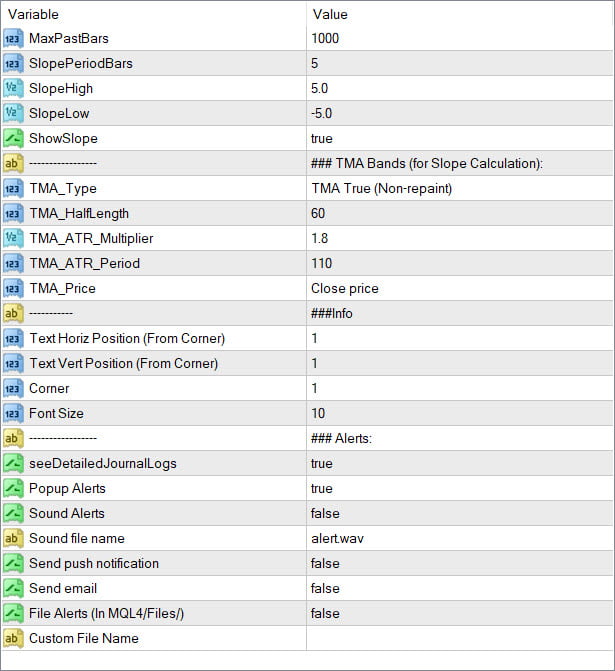Toggle the Sound Alerts false value
The height and width of the screenshot is (671, 615).
[325, 514]
